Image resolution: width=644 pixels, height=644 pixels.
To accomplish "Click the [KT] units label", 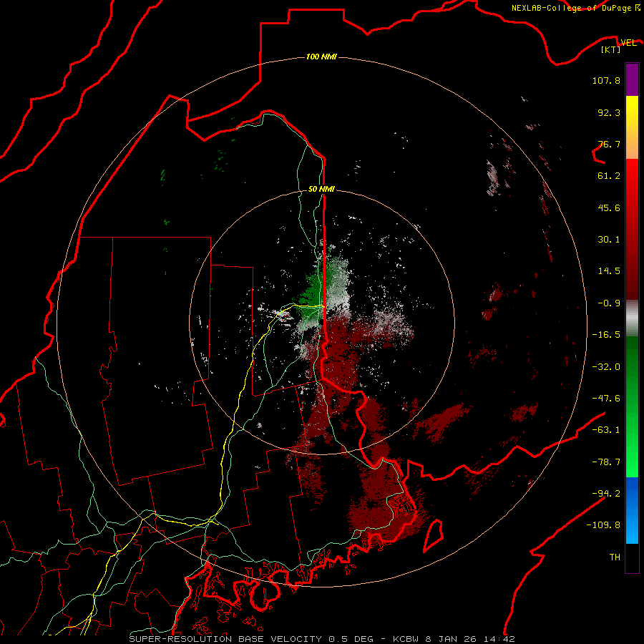I will (610, 49).
